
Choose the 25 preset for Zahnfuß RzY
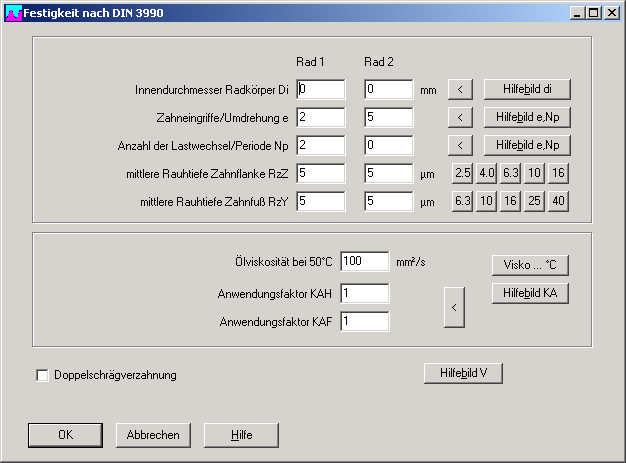point(534,200)
